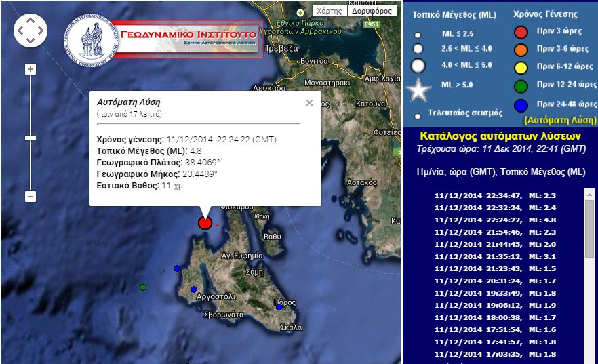Zoom in using the plus button

(30, 69)
